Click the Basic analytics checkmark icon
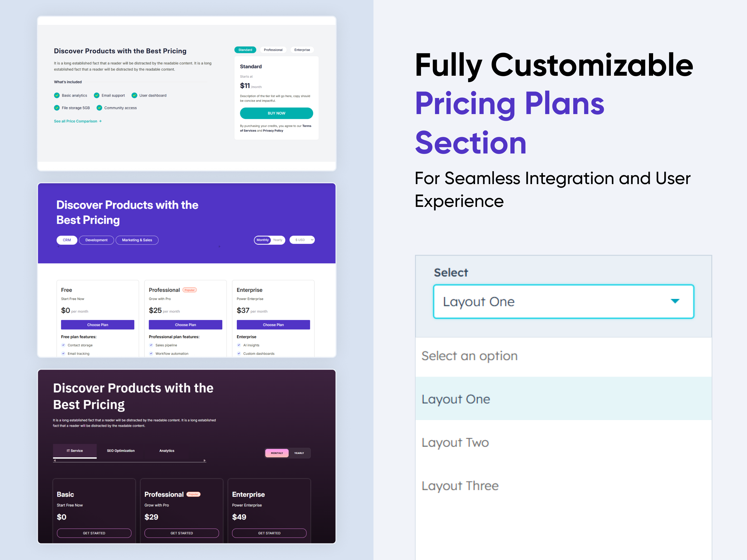 point(57,95)
